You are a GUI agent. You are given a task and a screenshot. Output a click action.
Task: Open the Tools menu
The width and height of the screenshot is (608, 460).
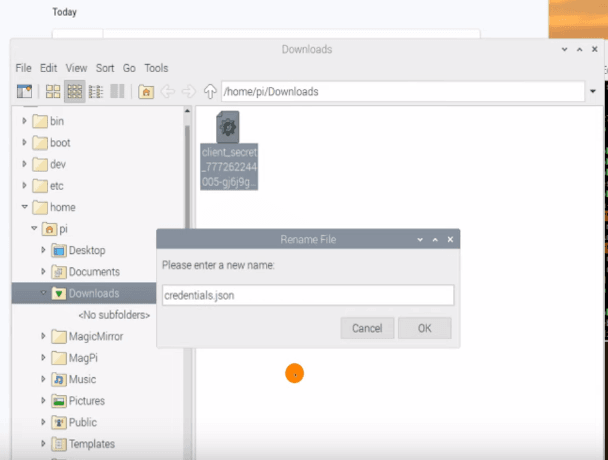point(156,68)
